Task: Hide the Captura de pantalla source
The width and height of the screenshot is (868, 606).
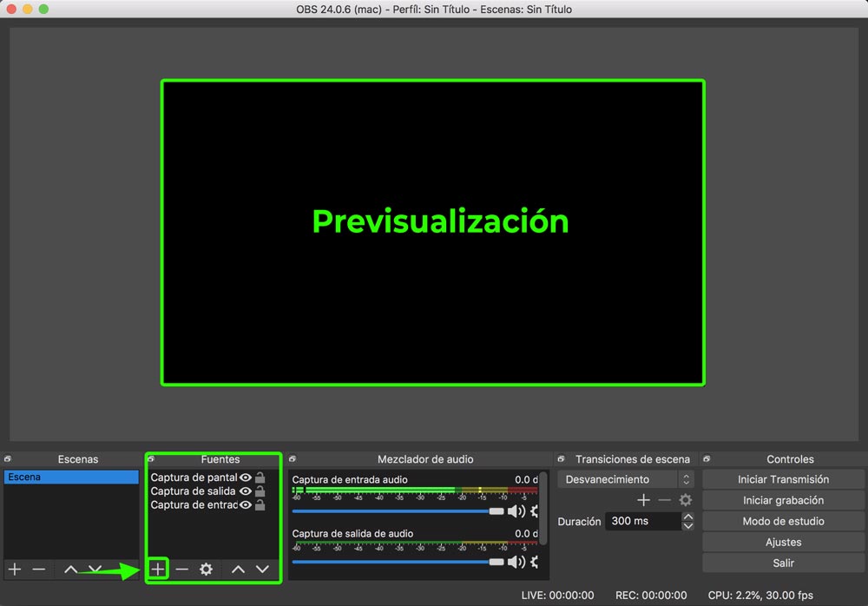Action: [x=246, y=478]
